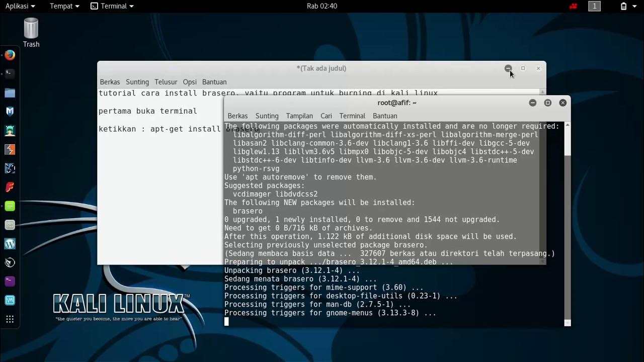Click 'Unpacking brasero (3.12.1-4)' line
This screenshot has width=644, height=362.
coord(292,270)
